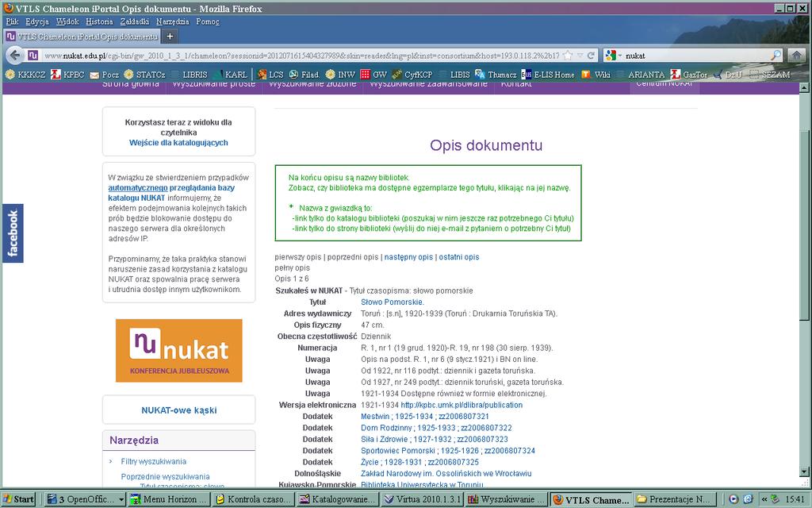The image size is (812, 508).
Task: Open the Dom Rodzinny supplement link
Action: coord(436,428)
